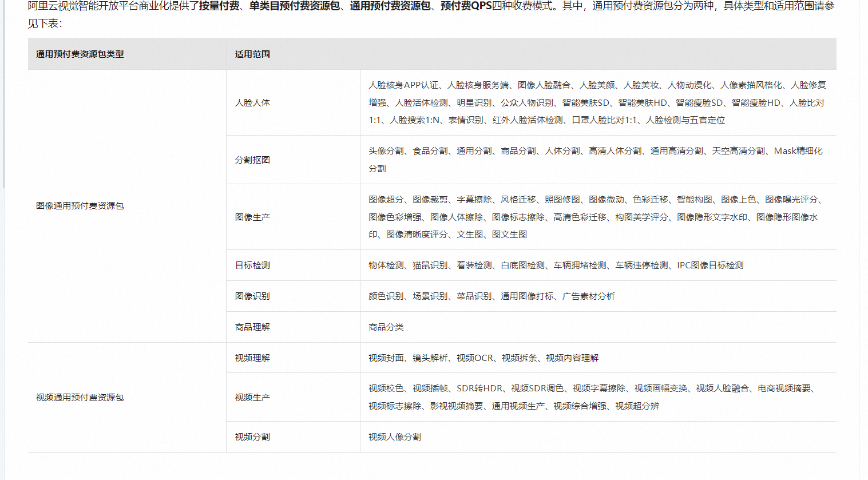Open the 视频封面 link
This screenshot has height=480, width=868.
(386, 358)
